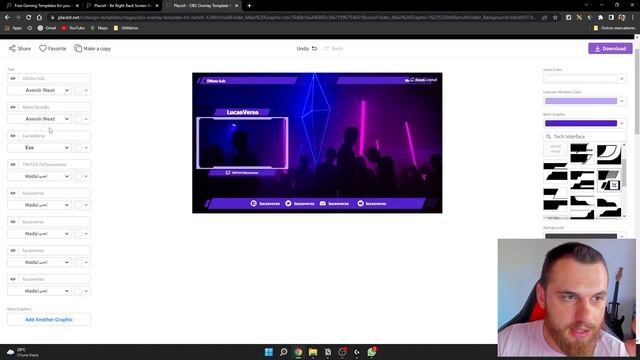Open the YouTube bookmark
640x360 pixels.
[x=73, y=28]
